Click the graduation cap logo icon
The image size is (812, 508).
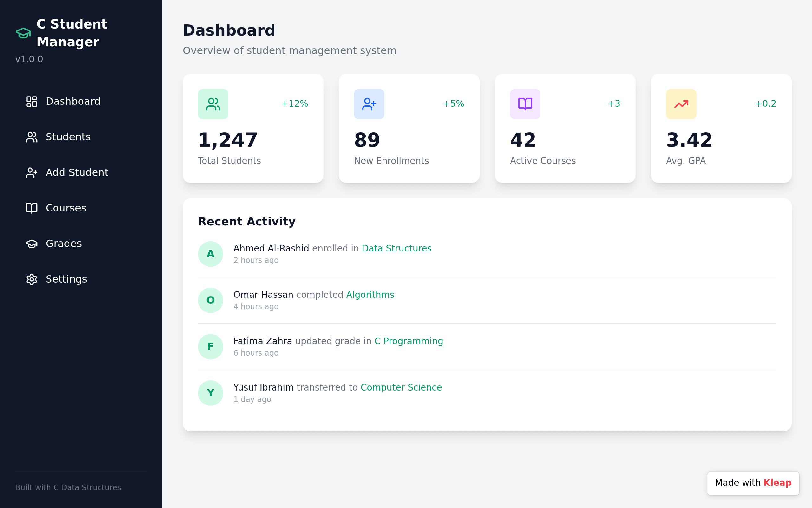(x=23, y=33)
